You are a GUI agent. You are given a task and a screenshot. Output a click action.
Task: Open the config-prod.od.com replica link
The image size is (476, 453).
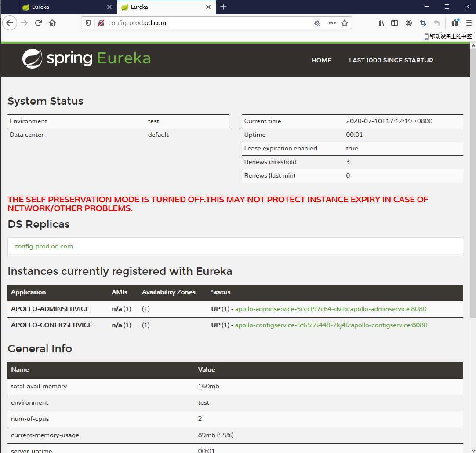point(44,246)
